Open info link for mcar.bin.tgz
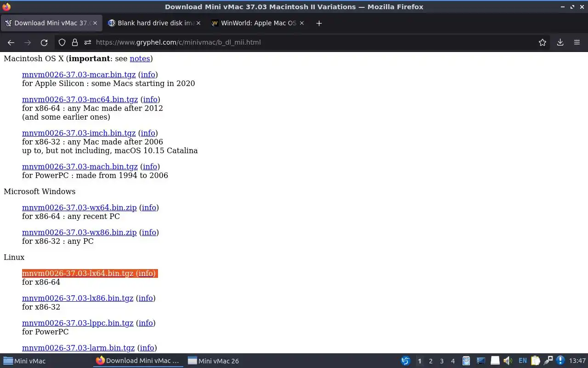Viewport: 588px width, 368px height. pyautogui.click(x=148, y=75)
